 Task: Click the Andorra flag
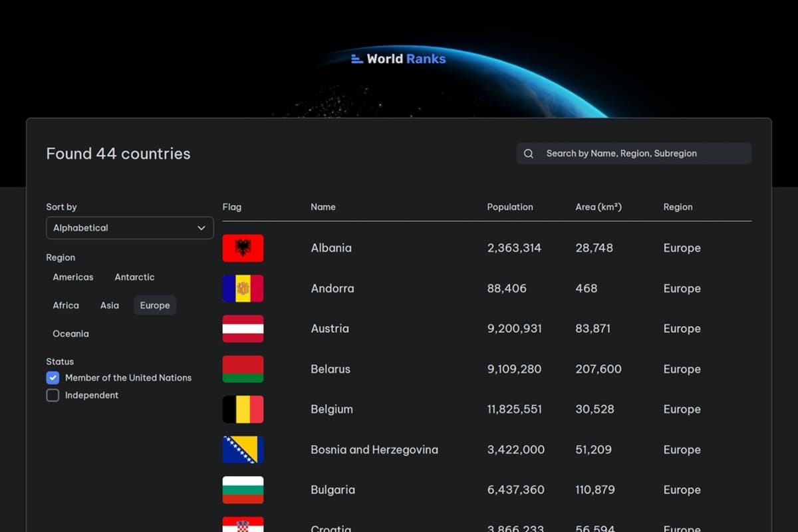point(243,289)
